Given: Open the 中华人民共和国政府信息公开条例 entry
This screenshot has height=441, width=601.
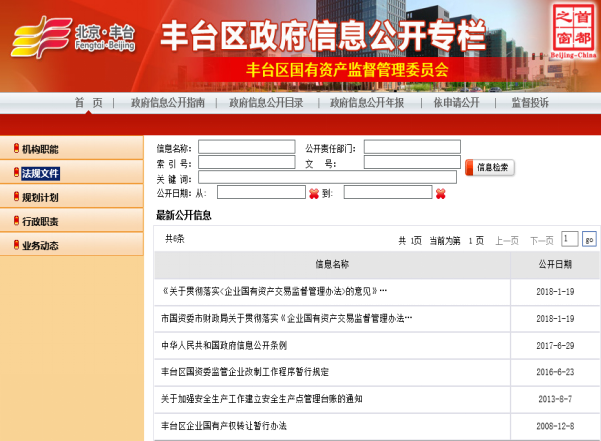Looking at the screenshot, I should [x=224, y=344].
